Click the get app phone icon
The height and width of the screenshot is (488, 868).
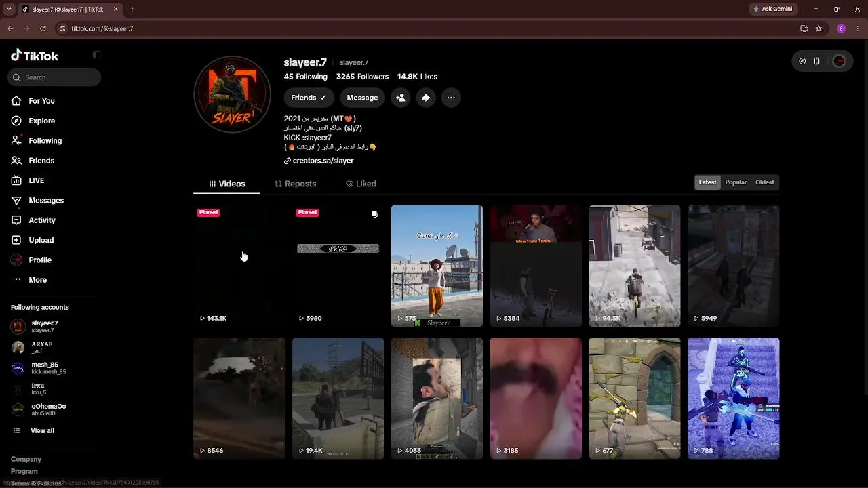(x=817, y=61)
